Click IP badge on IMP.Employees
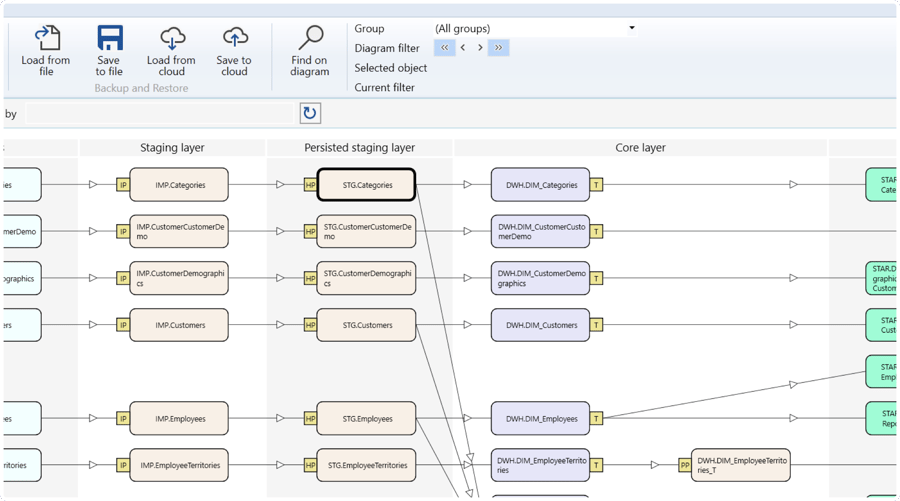 click(123, 418)
